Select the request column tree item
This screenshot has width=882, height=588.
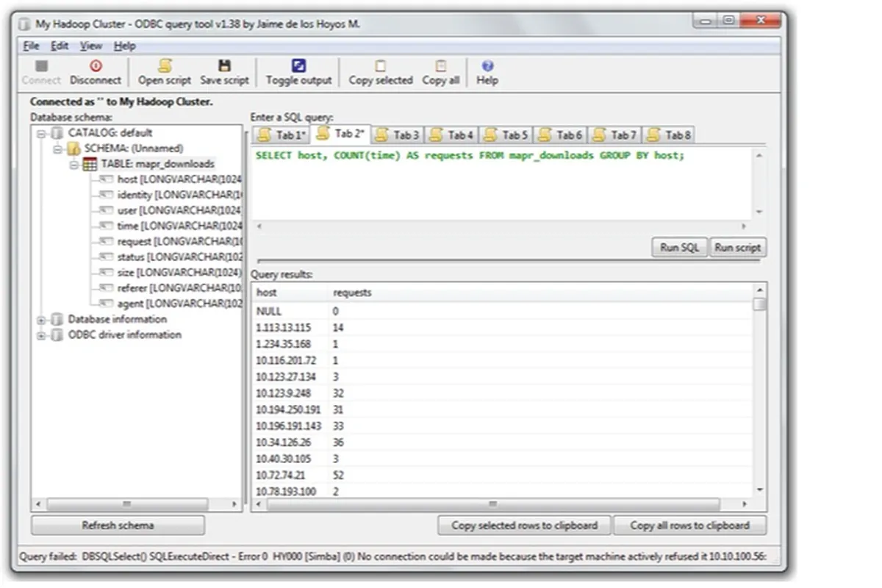179,242
